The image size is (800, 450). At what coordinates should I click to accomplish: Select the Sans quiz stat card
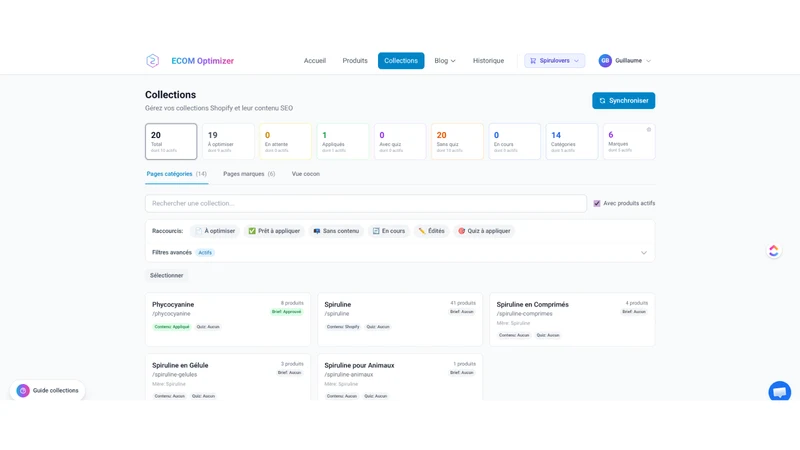click(x=457, y=141)
